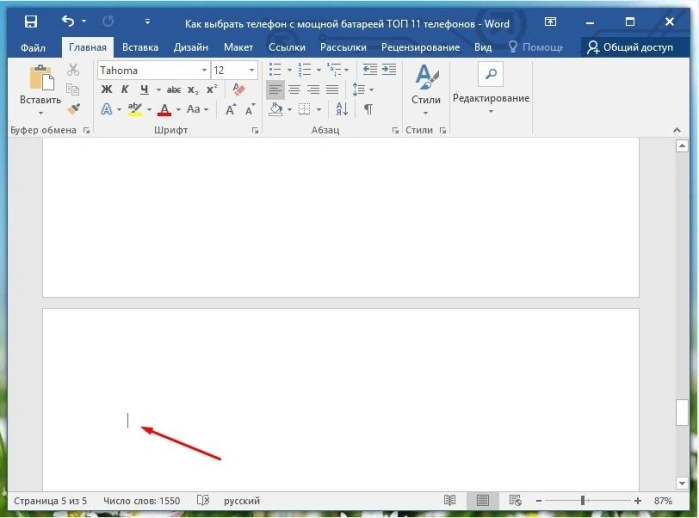Image resolution: width=699 pixels, height=518 pixels.
Task: Click the Save icon in the title bar
Action: point(31,21)
